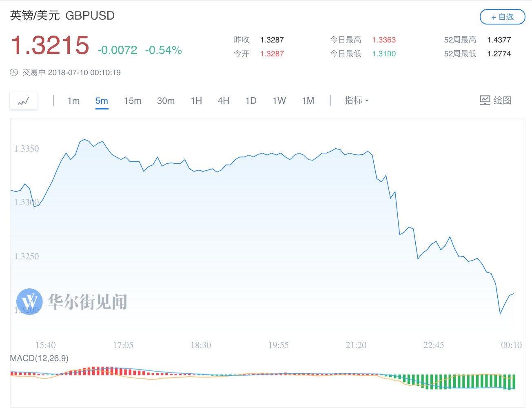Screen dimensions: 532x415
Task: Switch to 1M monthly chart
Action: [308, 101]
